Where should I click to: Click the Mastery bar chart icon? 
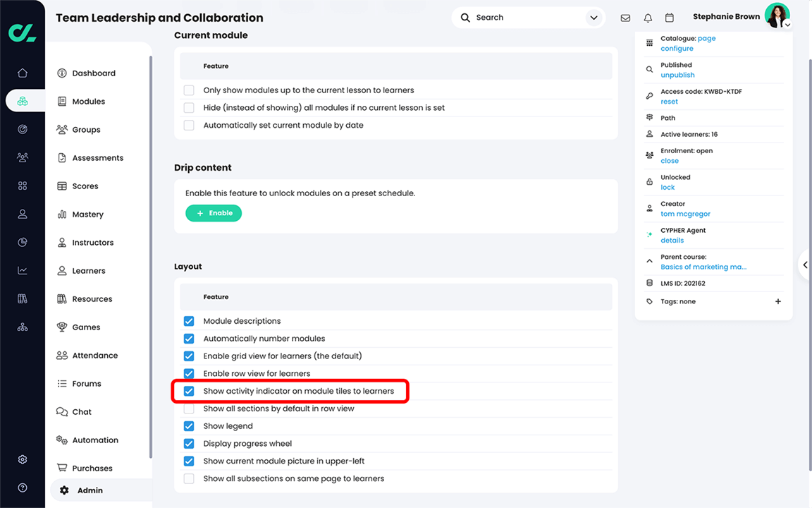62,214
